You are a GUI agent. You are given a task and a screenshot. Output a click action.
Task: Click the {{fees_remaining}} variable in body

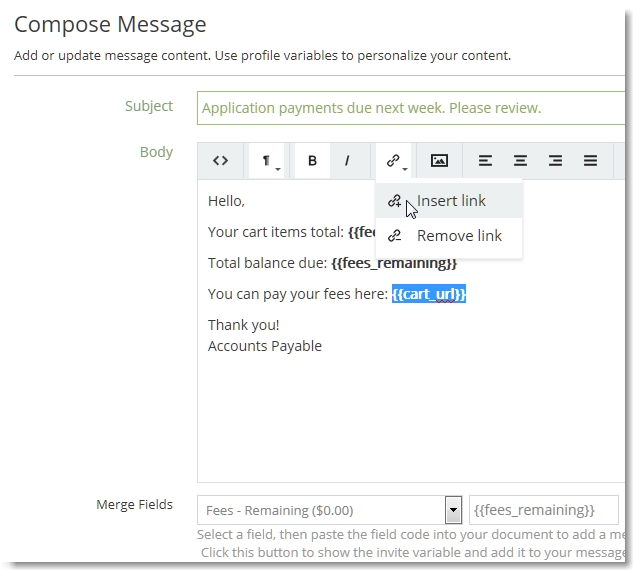coord(394,263)
